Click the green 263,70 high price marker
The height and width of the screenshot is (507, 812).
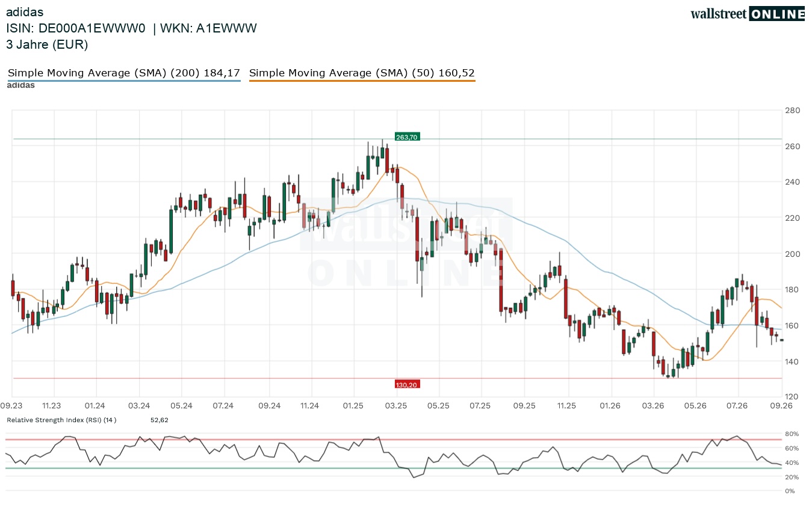[x=407, y=137]
